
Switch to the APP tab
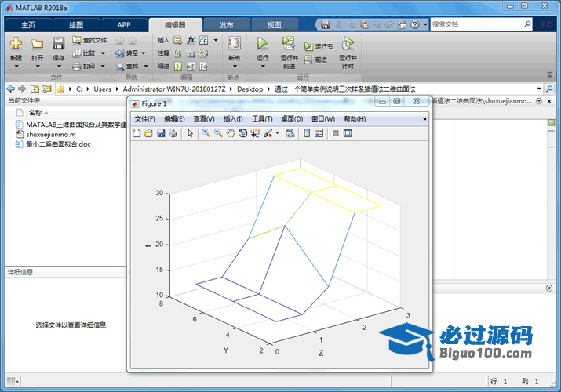(x=124, y=25)
